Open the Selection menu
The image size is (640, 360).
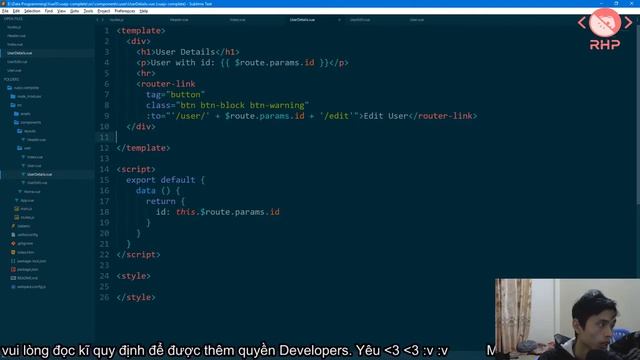(32, 11)
